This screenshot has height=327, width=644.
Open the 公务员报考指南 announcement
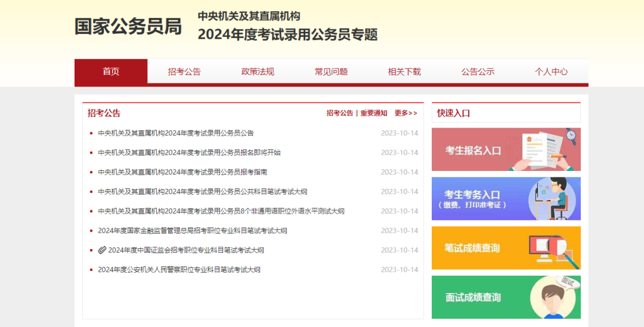[183, 172]
